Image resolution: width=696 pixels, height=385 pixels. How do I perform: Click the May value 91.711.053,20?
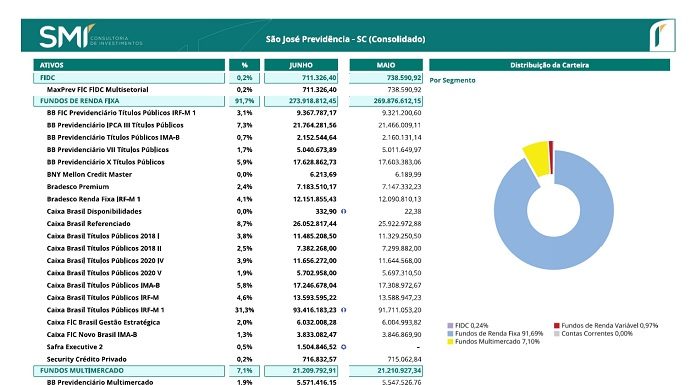coord(400,310)
